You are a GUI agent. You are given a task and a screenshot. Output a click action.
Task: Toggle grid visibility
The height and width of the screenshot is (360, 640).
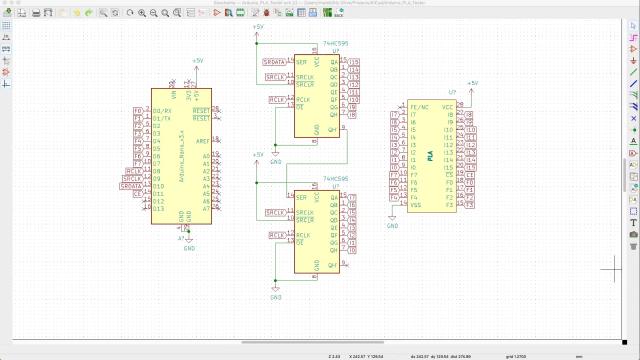pyautogui.click(x=6, y=26)
